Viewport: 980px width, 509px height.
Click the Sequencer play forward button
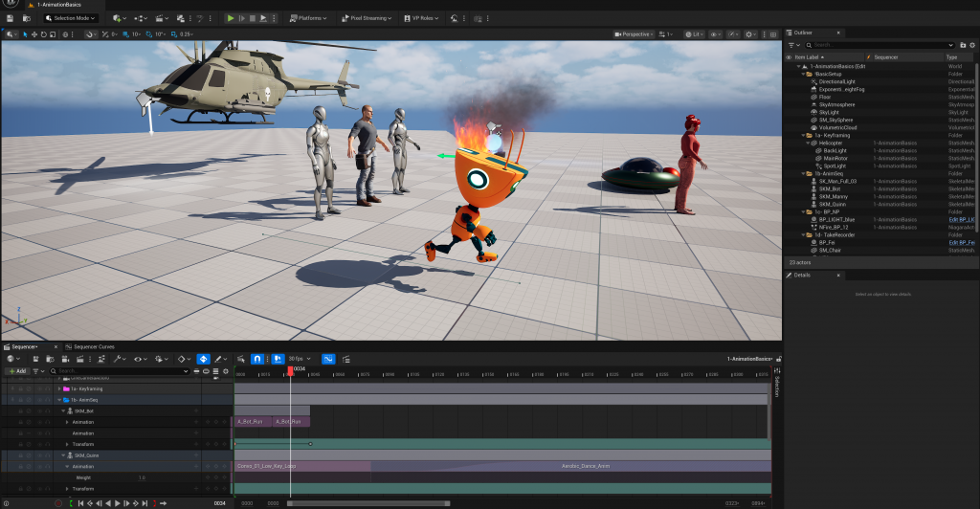tap(117, 503)
